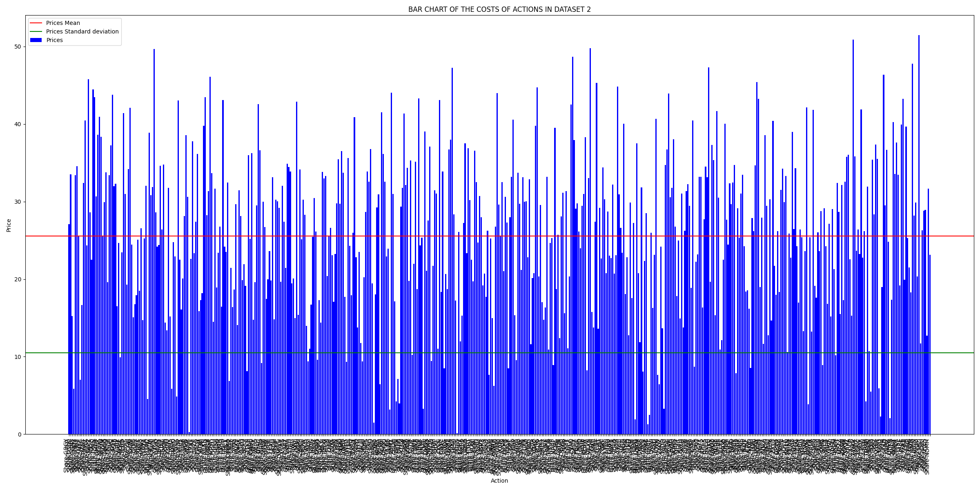
Task: Click y-axis tick label 10
Action: 18,357
